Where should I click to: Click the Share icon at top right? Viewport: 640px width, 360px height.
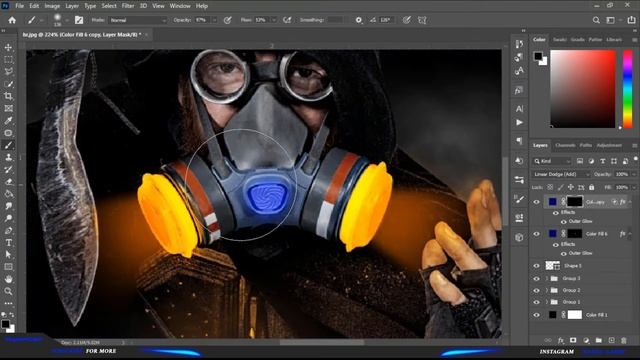(x=631, y=20)
